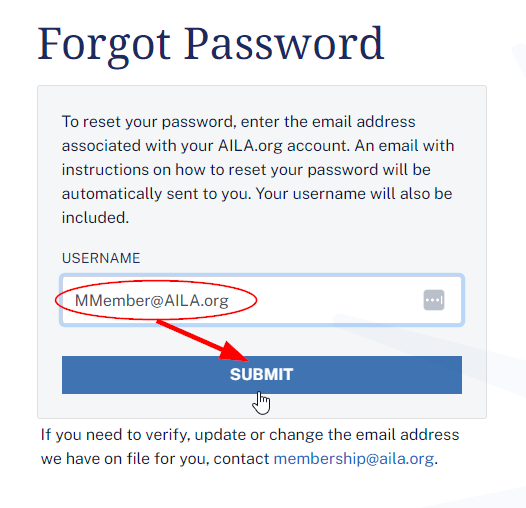The image size is (526, 508).
Task: Click the word 'Password' in the title
Action: (x=284, y=44)
